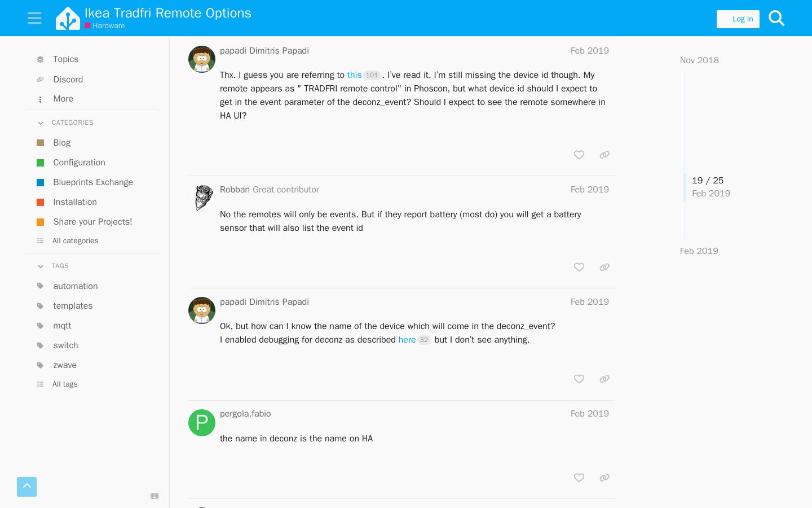Open Robban's avatar profile picture
Screen dimensions: 812x508
[x=202, y=198]
